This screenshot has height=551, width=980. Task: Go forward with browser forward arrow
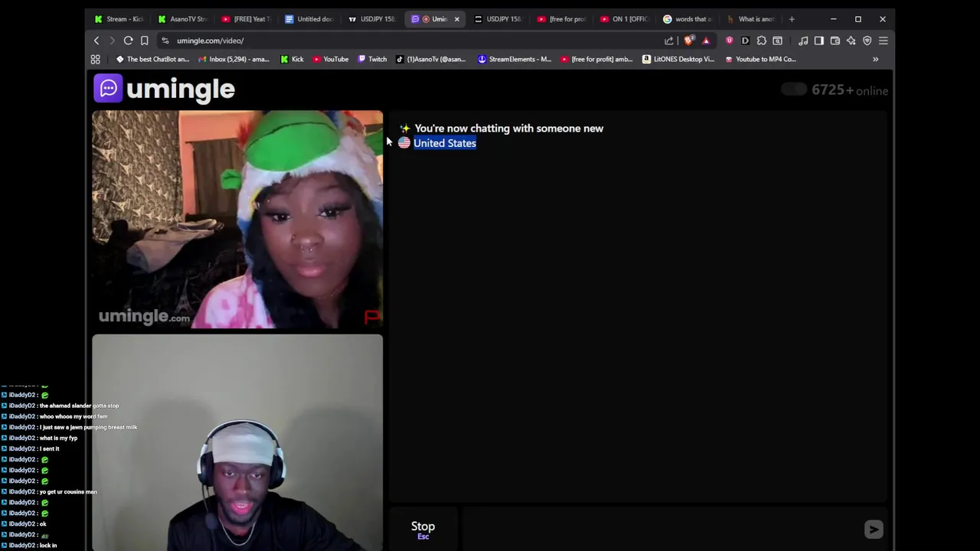click(x=112, y=41)
